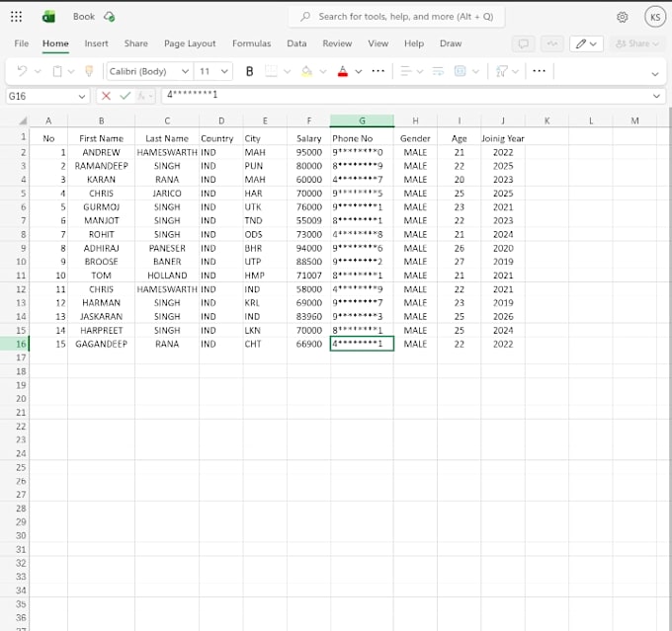
Task: Click the Sort and Filter icon
Action: 501,71
